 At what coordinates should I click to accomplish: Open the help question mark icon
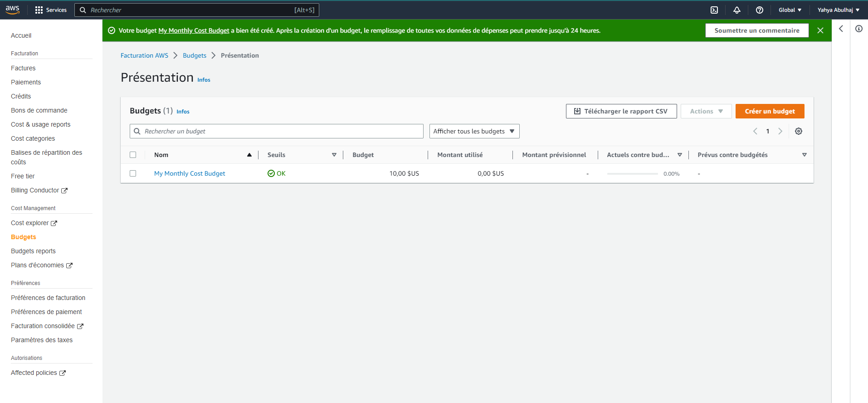760,10
